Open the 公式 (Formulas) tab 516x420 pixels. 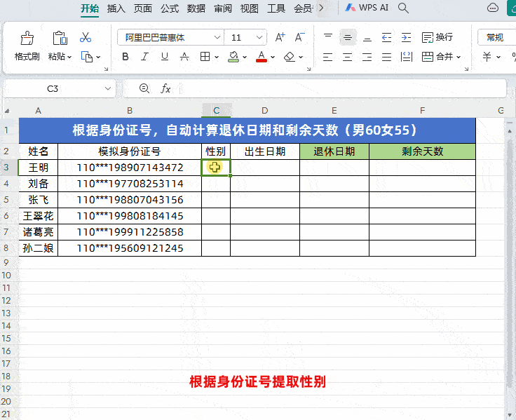170,8
